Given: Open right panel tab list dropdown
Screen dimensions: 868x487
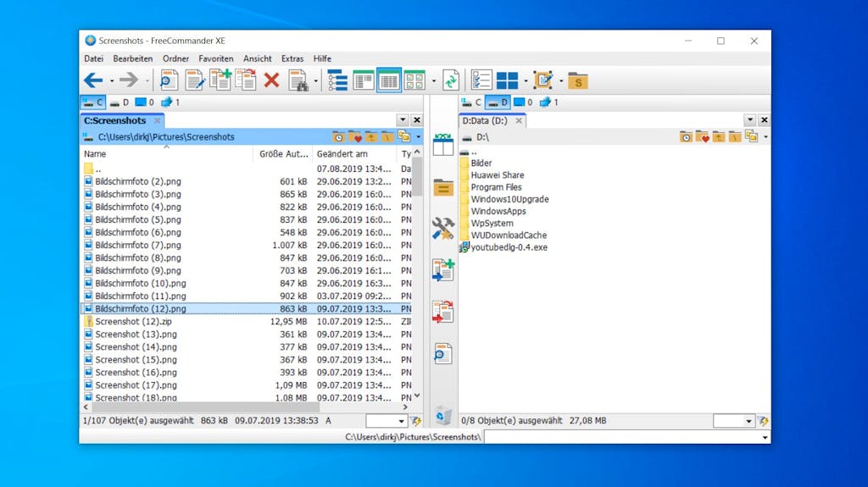Looking at the screenshot, I should [750, 120].
